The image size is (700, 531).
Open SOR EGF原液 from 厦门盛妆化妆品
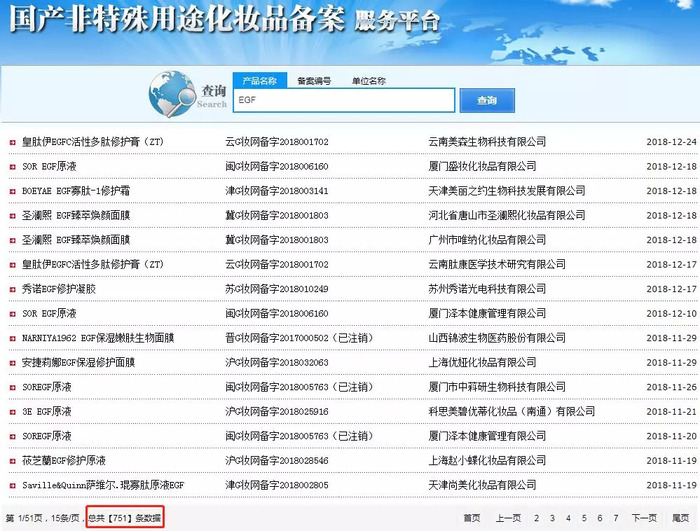pos(49,167)
